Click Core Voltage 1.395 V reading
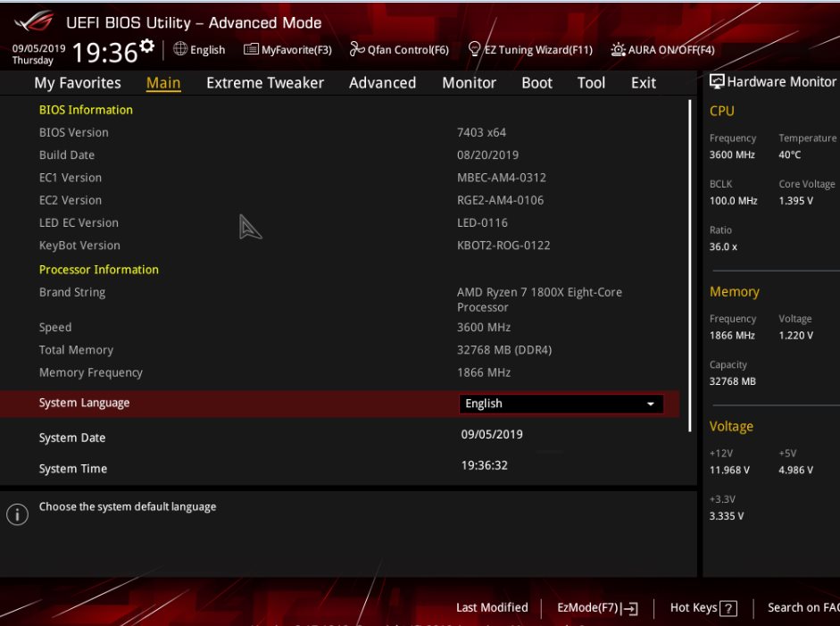840x626 pixels. [795, 200]
